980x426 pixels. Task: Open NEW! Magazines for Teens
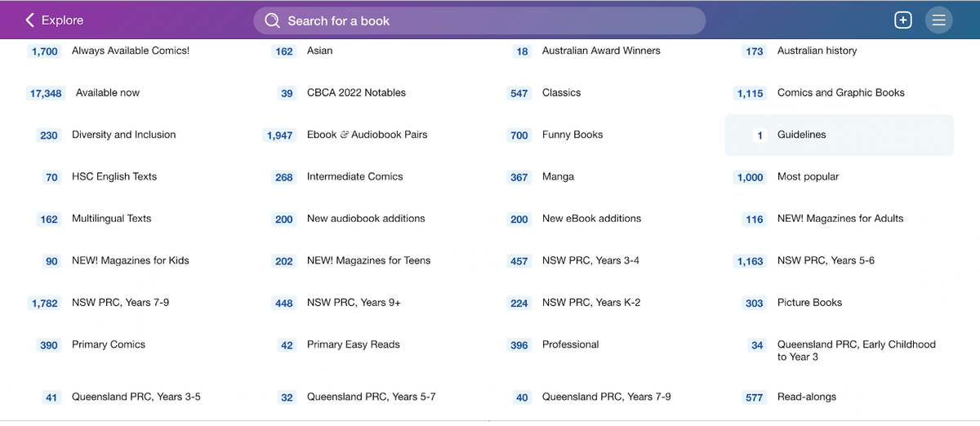[x=368, y=261]
